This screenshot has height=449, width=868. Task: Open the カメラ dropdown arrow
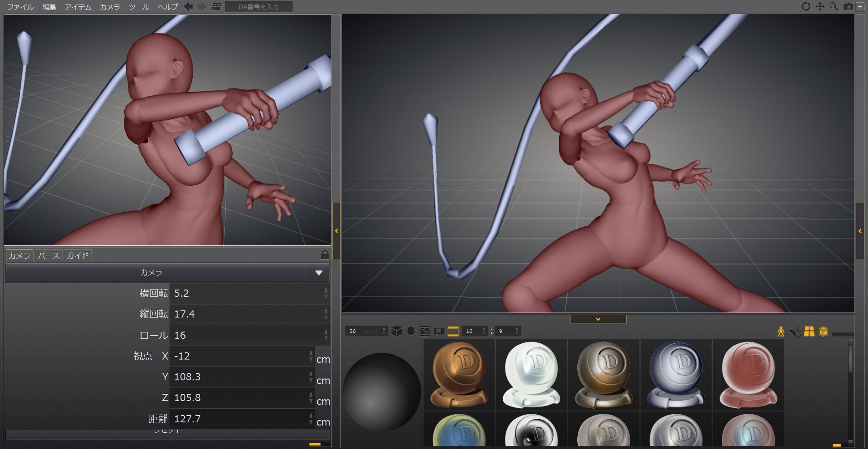point(319,273)
